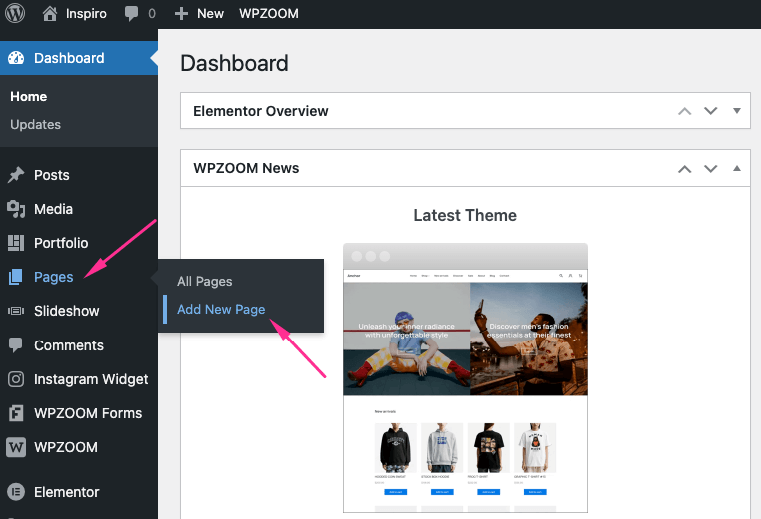Image resolution: width=761 pixels, height=519 pixels.
Task: Move Elementor Overview panel down
Action: (x=711, y=111)
